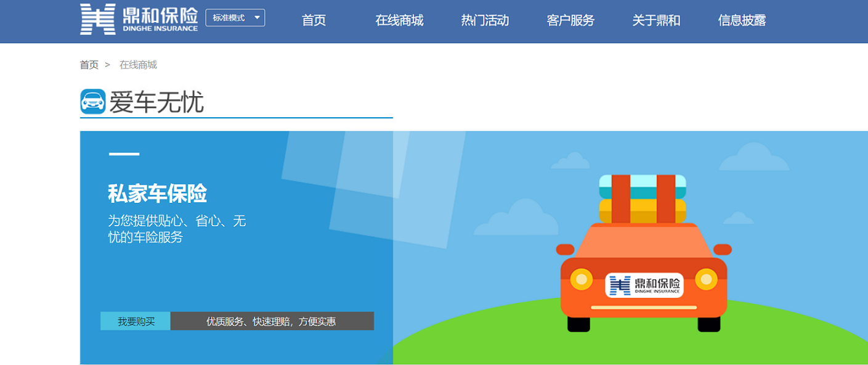This screenshot has height=365, width=868.
Task: Open the 信息披露 navigation menu
Action: click(x=742, y=20)
